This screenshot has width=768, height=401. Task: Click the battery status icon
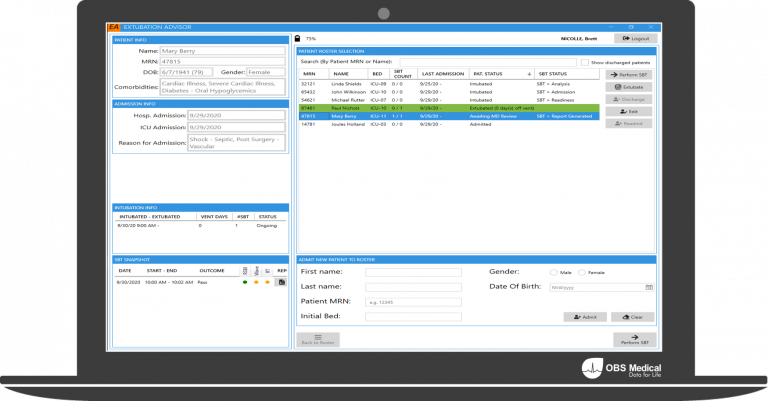297,38
